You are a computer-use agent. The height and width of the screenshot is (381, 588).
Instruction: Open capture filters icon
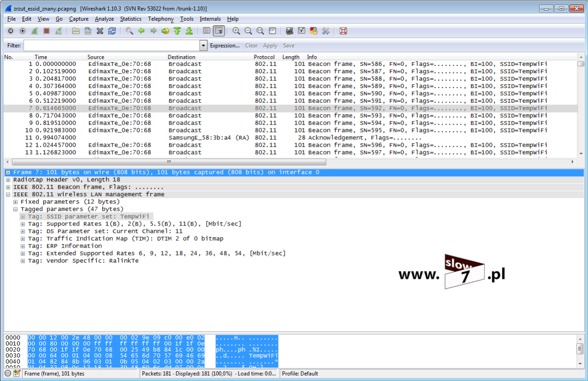tap(290, 31)
